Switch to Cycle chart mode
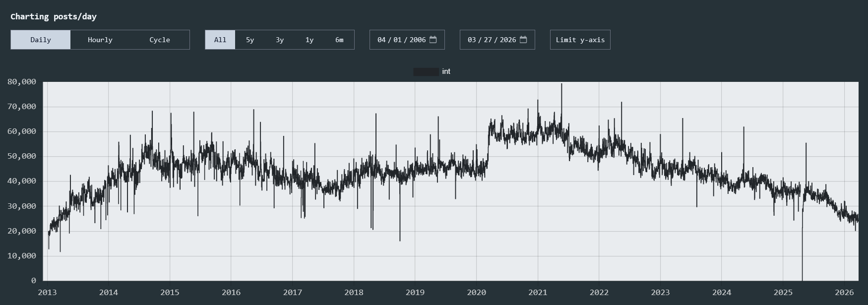Image resolution: width=868 pixels, height=305 pixels. coord(160,40)
